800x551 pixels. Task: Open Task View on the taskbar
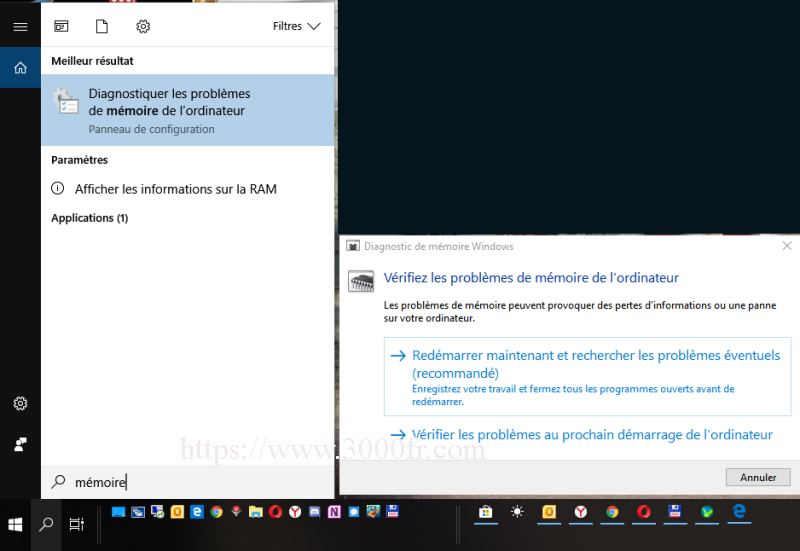point(77,524)
